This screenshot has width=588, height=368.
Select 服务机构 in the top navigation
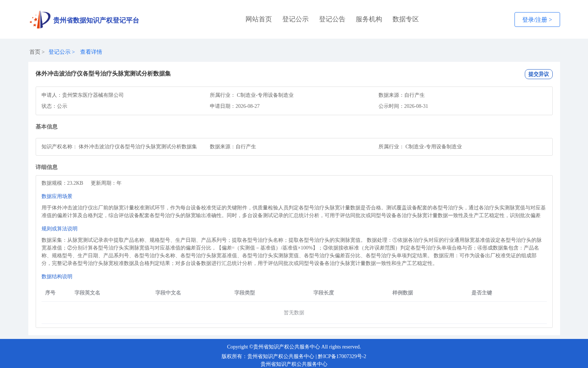tap(369, 19)
